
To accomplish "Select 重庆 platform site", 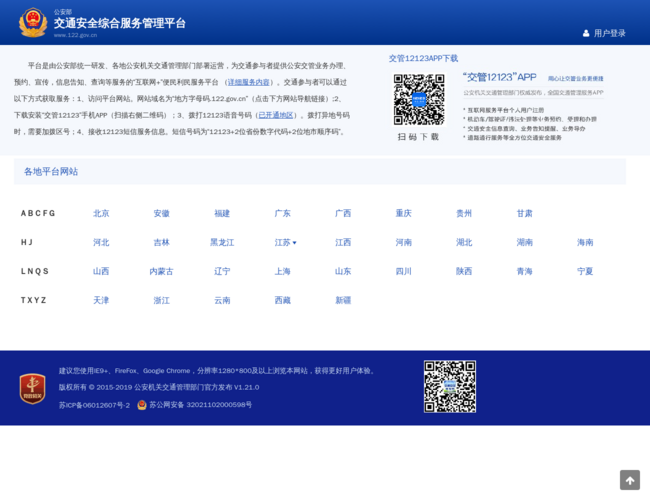I will [x=403, y=213].
